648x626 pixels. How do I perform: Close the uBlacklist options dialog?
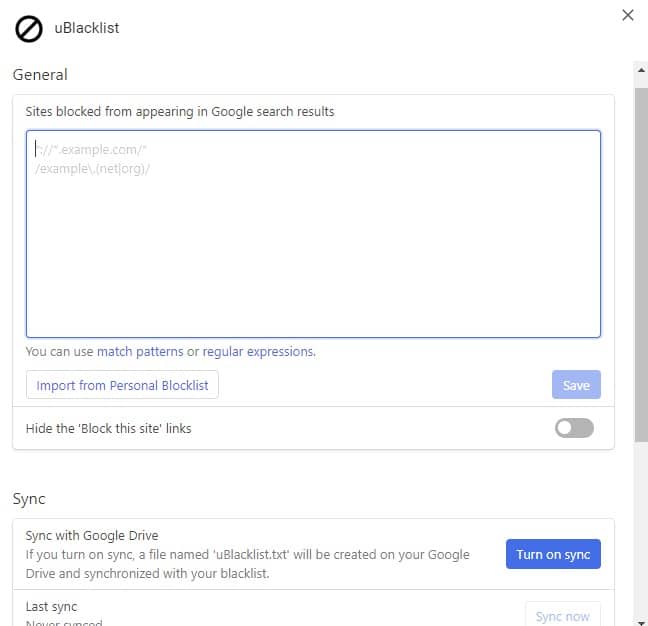click(x=627, y=15)
